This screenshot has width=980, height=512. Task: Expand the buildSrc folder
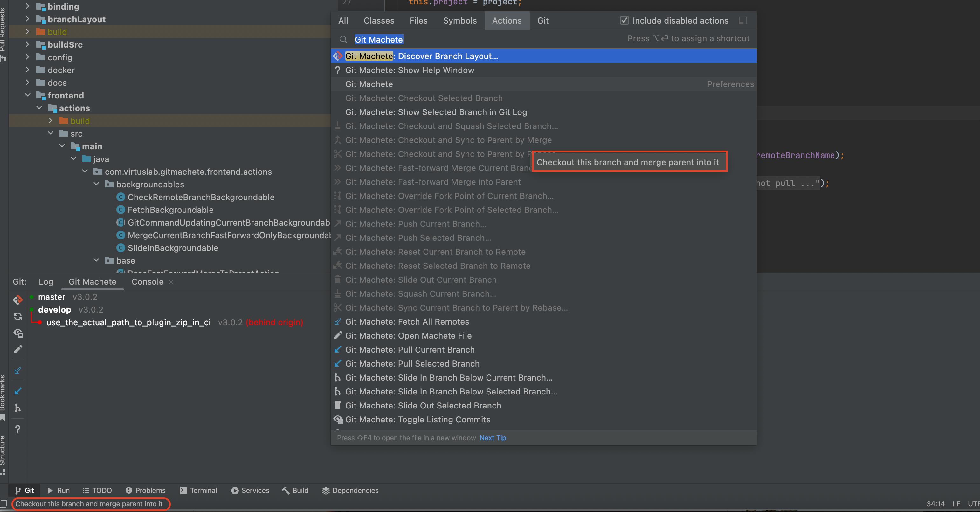click(27, 44)
